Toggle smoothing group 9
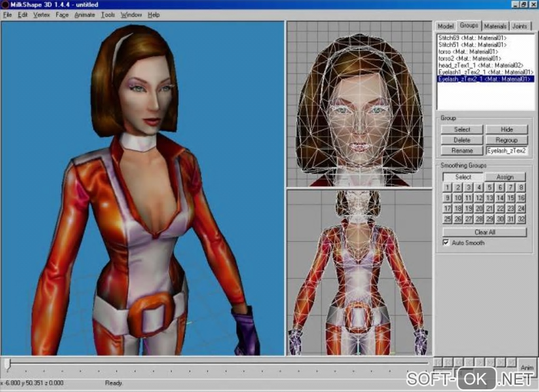This screenshot has height=392, width=539. [x=447, y=198]
